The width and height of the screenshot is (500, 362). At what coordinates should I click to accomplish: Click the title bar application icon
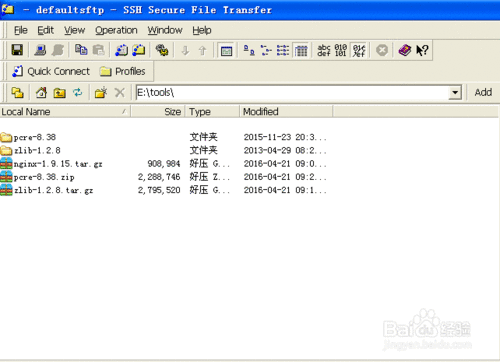tap(8, 10)
